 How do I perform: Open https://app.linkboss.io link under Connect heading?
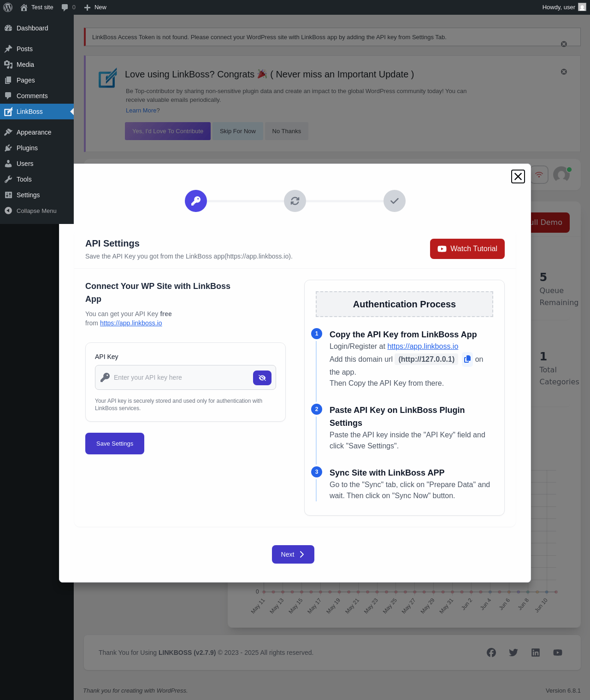pyautogui.click(x=131, y=323)
